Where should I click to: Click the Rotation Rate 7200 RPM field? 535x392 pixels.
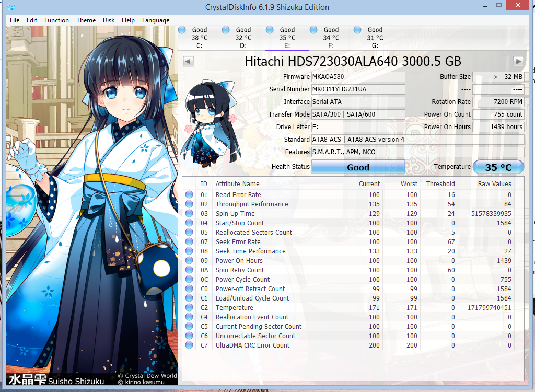pyautogui.click(x=498, y=102)
